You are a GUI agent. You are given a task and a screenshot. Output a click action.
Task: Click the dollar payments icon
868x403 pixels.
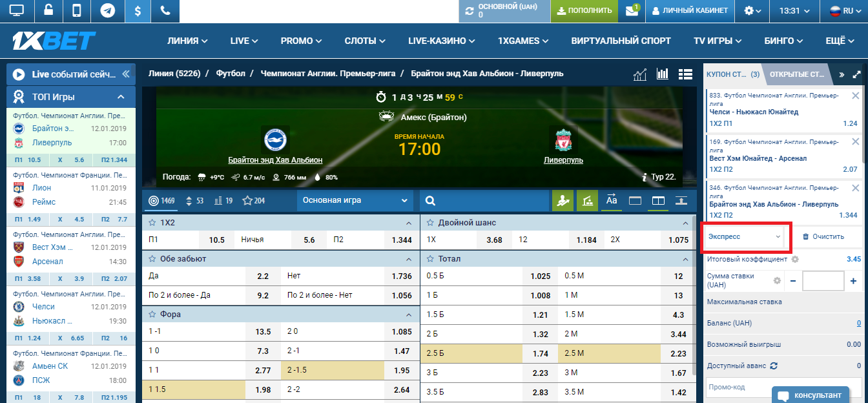(138, 10)
